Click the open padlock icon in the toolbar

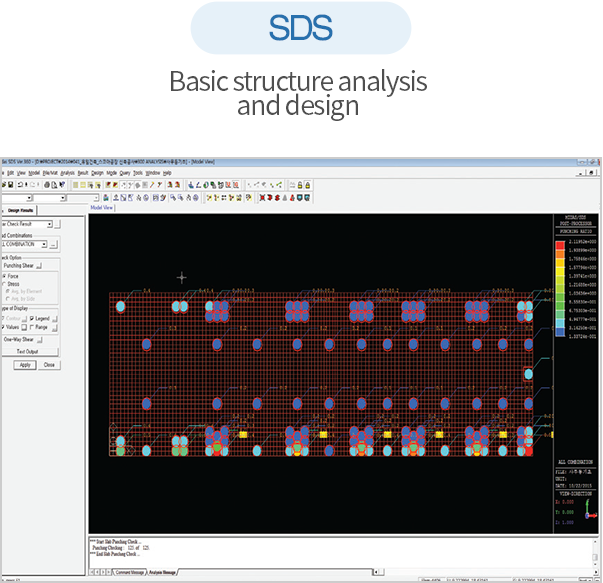coord(300,185)
